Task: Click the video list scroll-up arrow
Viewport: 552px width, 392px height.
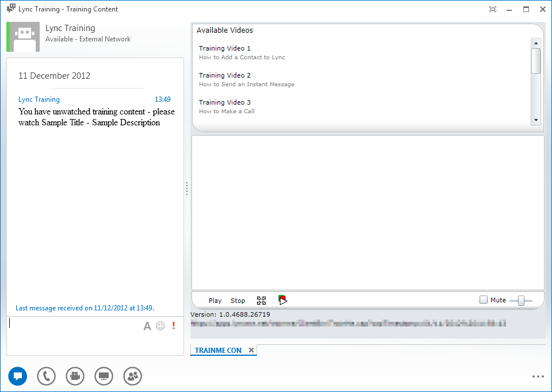Action: tap(536, 43)
